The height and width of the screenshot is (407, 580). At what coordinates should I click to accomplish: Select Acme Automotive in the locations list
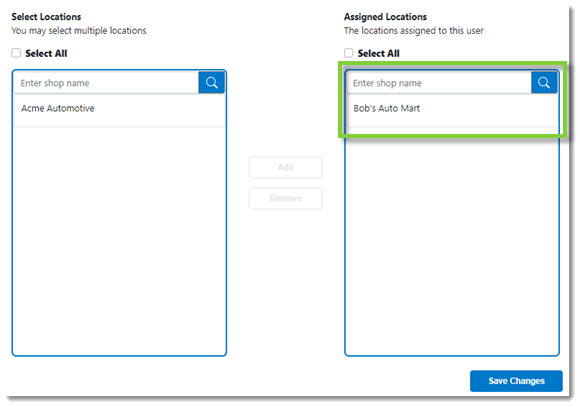click(x=119, y=109)
